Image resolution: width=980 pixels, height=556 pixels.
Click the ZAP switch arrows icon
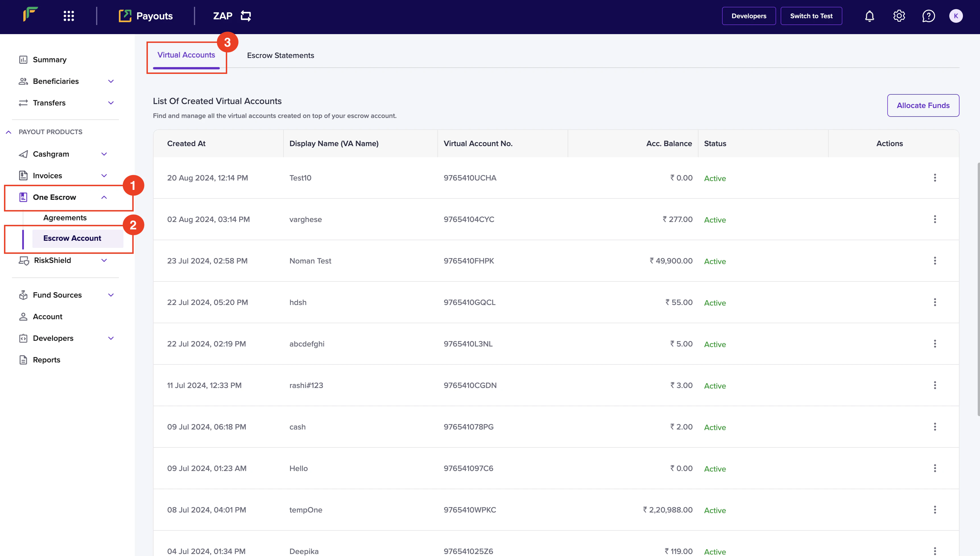(x=246, y=16)
